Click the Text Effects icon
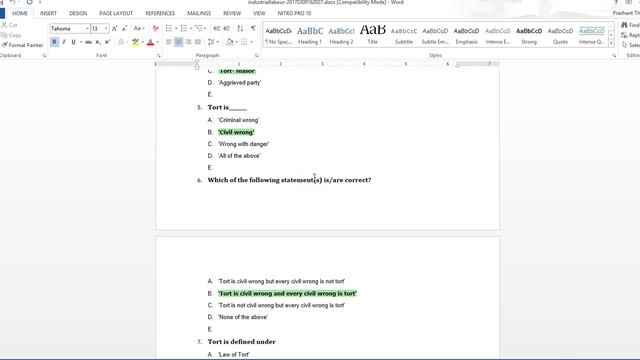Image resolution: width=640 pixels, height=360 pixels. pos(121,42)
